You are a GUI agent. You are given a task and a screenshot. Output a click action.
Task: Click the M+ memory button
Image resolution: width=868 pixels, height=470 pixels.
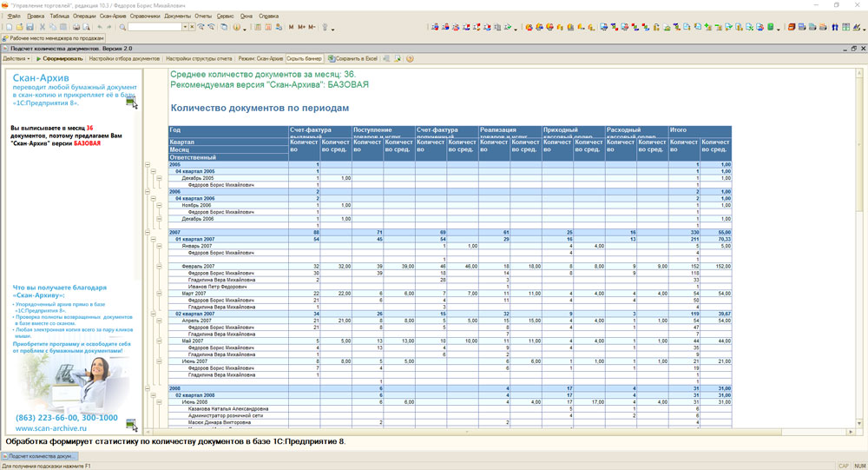point(301,27)
